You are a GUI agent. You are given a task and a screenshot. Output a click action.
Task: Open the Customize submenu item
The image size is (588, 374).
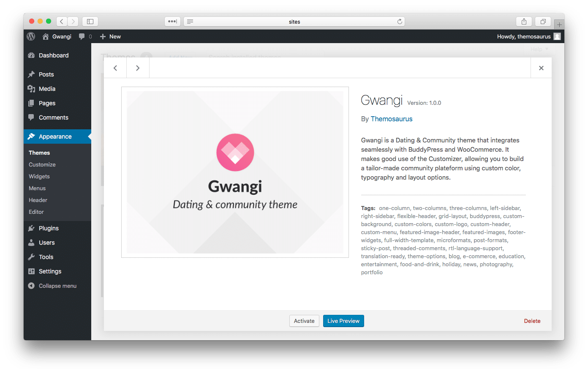click(42, 164)
